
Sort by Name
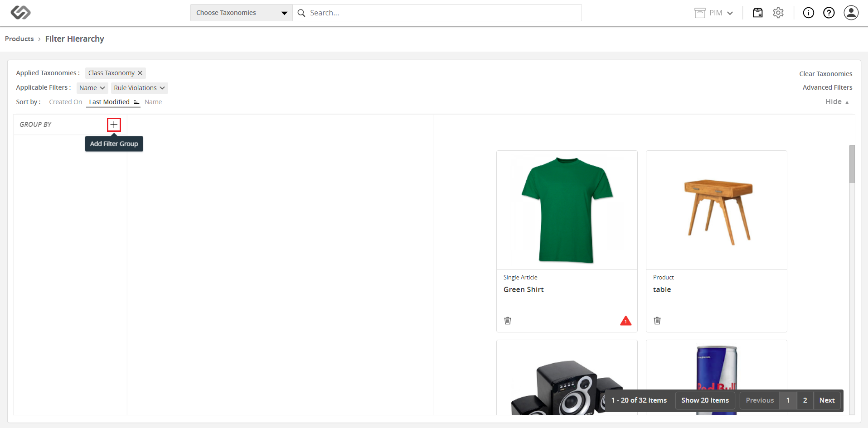click(153, 102)
